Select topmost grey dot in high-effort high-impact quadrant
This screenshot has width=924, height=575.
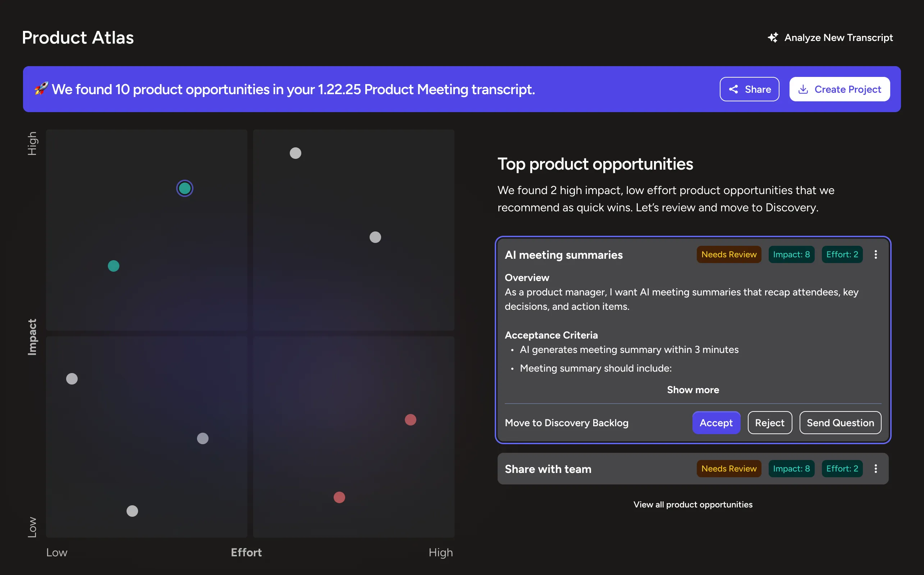click(x=295, y=153)
